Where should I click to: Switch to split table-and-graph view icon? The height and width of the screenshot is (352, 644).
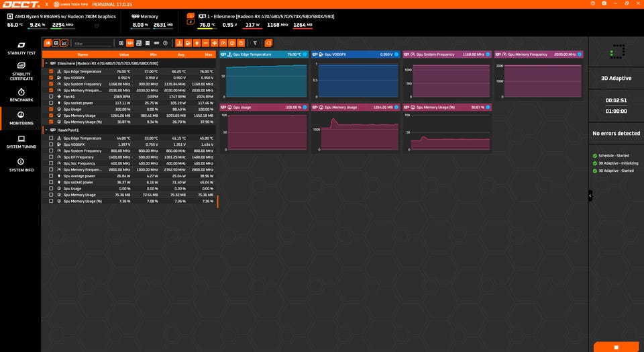[48, 43]
